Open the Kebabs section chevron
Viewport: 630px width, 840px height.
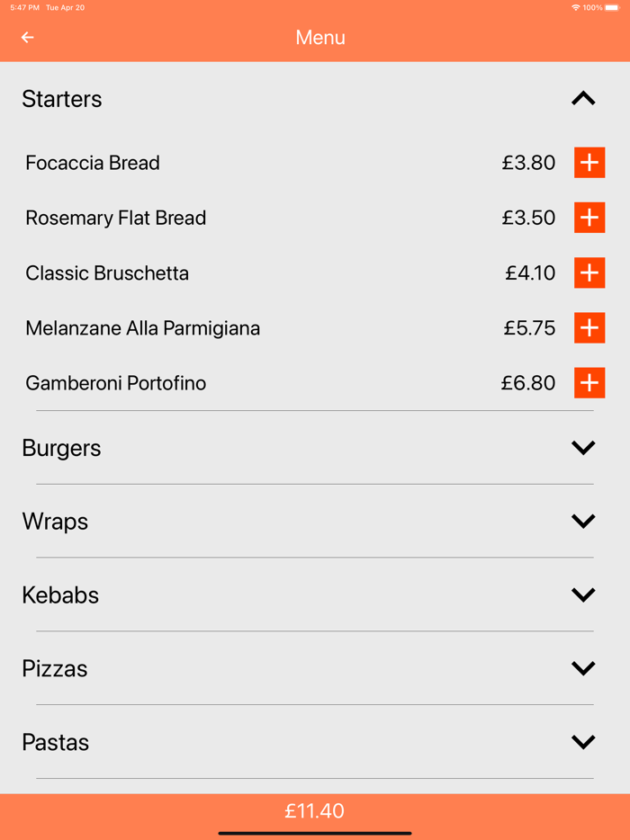tap(583, 594)
